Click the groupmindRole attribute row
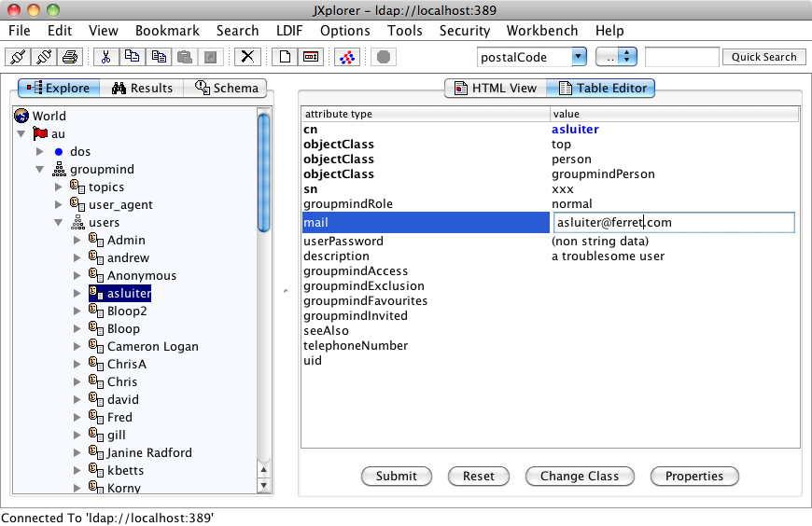Image resolution: width=812 pixels, height=526 pixels. click(x=550, y=203)
